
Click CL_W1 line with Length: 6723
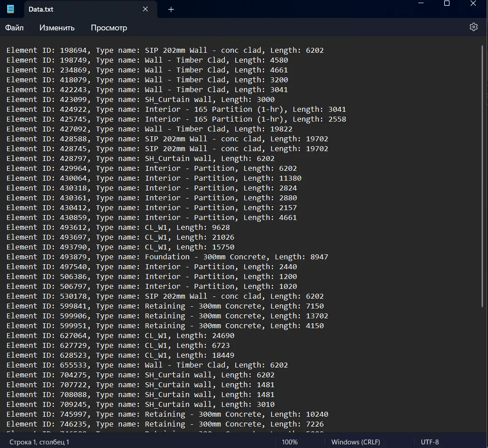118,346
